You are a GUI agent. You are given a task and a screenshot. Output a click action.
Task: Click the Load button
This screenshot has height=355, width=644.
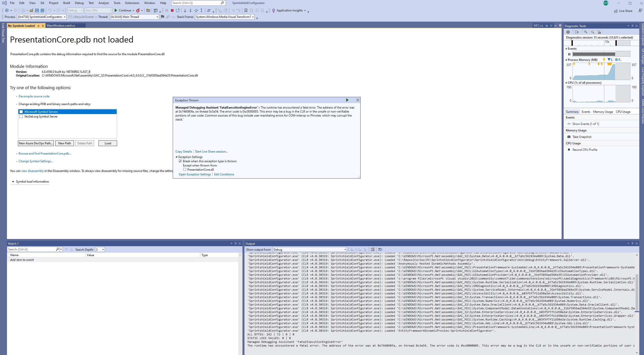[x=108, y=143]
